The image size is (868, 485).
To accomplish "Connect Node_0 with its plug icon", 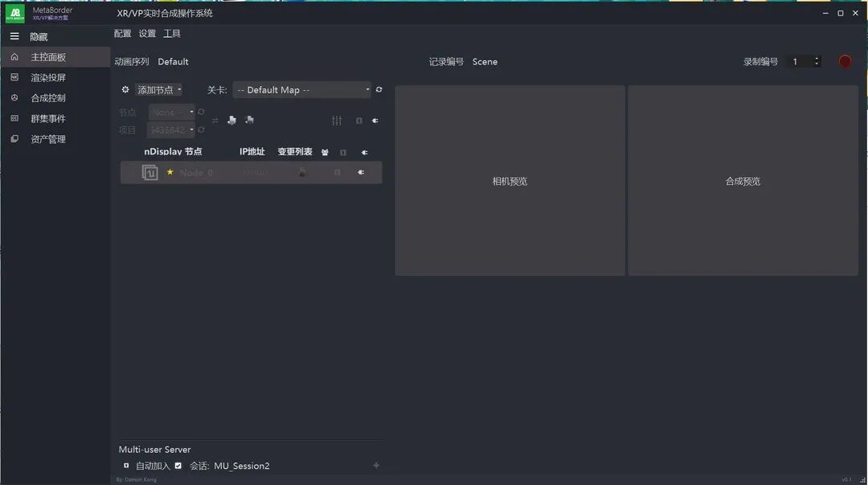I will tap(361, 172).
